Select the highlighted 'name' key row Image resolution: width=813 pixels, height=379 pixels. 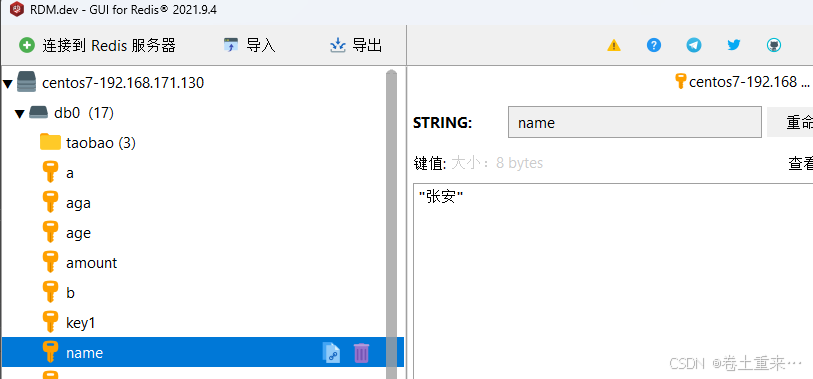(202, 353)
